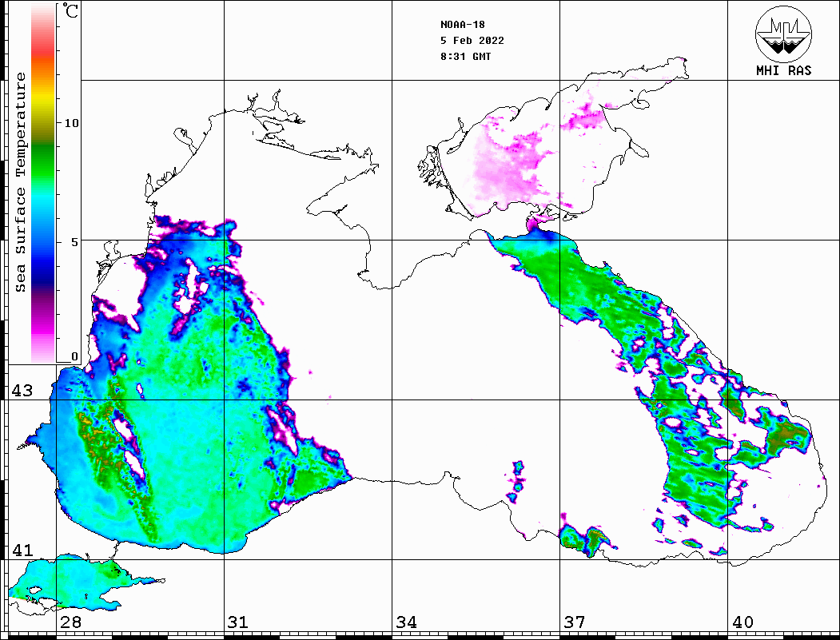Click the '0' tick label on the color scale
The image size is (840, 640).
pyautogui.click(x=74, y=356)
